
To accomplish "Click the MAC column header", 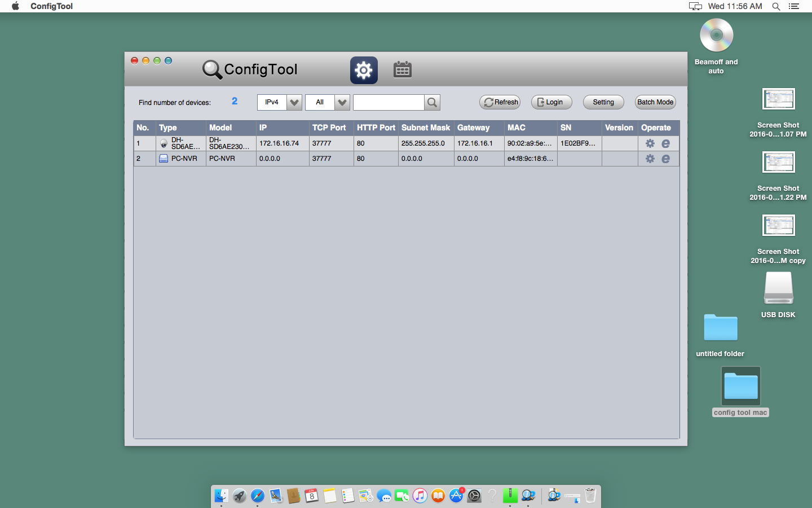I will [x=531, y=128].
